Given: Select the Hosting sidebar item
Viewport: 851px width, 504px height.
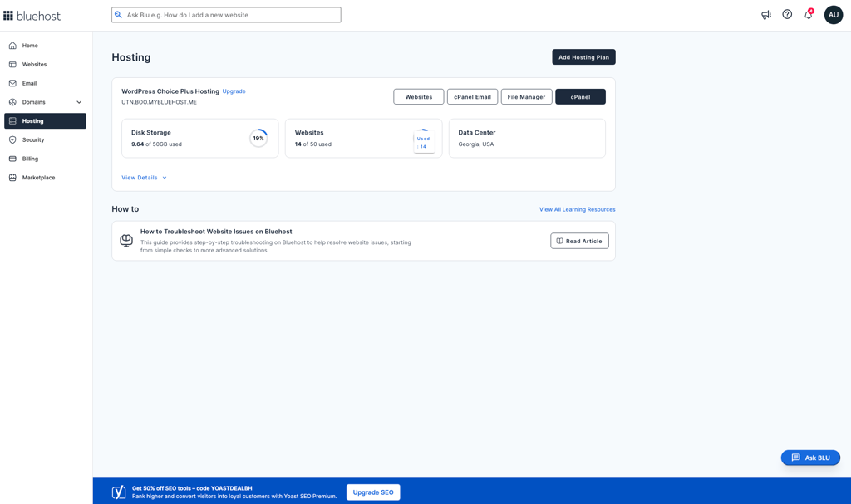Looking at the screenshot, I should 45,121.
